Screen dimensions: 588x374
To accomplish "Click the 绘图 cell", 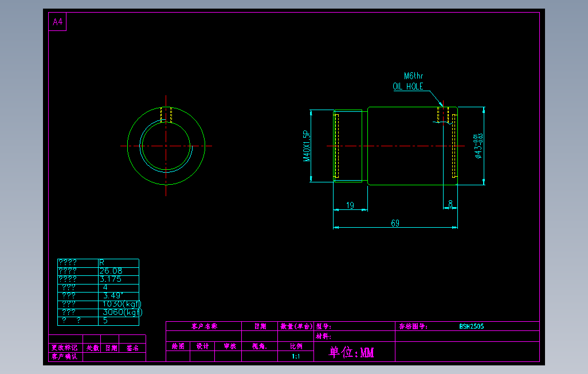I will 178,346.
